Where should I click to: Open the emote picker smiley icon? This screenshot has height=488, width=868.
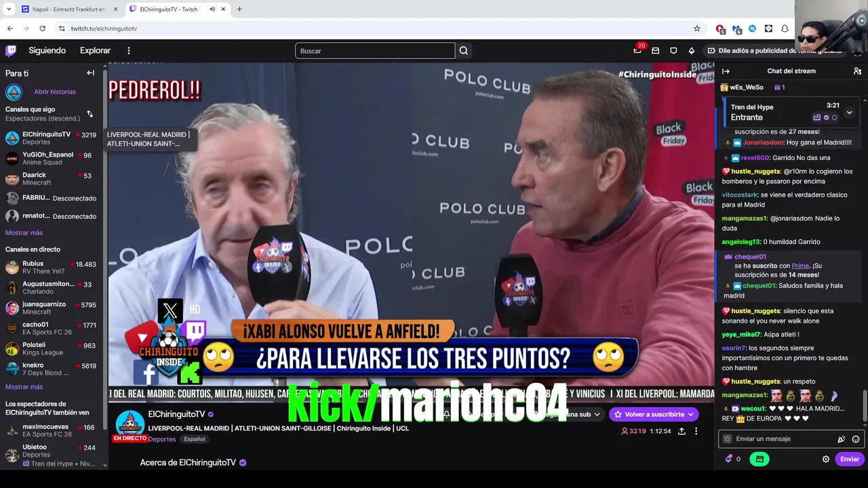[856, 439]
